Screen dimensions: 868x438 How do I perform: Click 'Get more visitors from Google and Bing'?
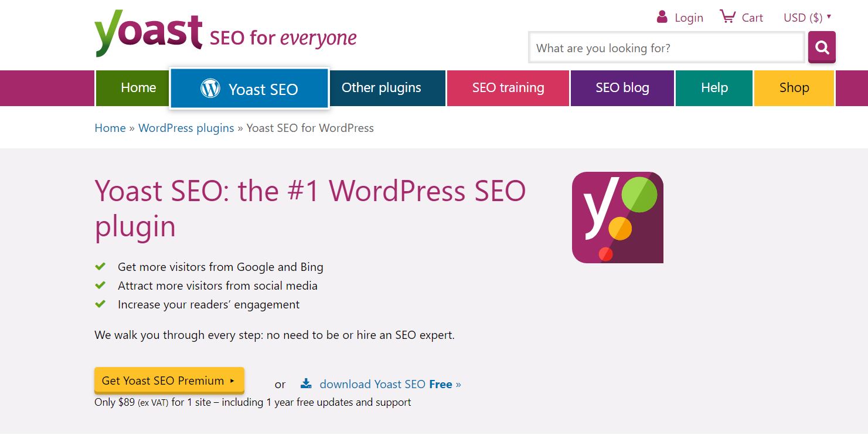pos(220,267)
